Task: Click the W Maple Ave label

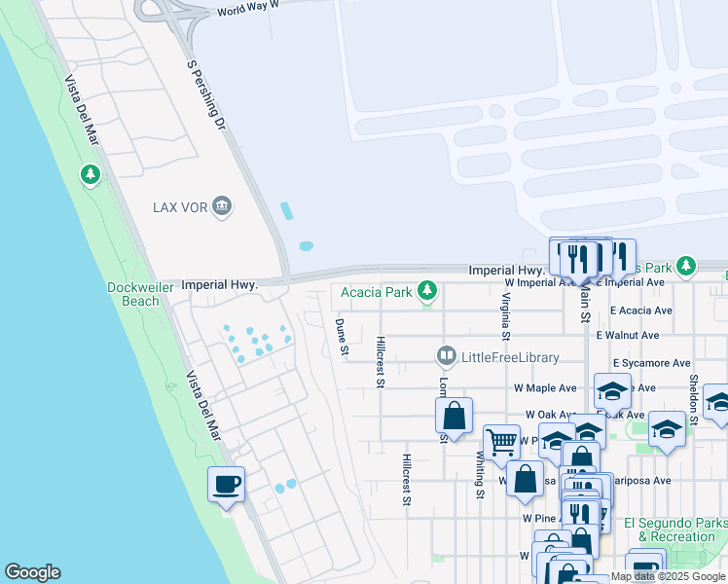Action: pyautogui.click(x=545, y=388)
